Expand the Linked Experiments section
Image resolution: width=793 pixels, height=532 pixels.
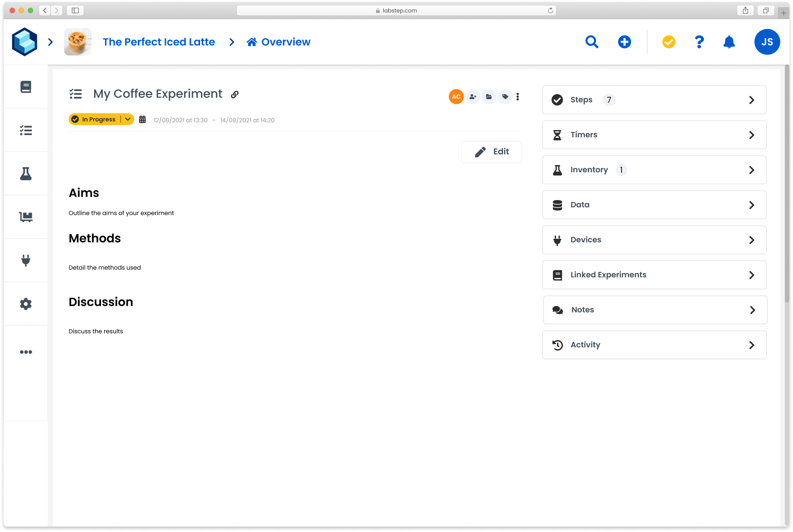751,275
